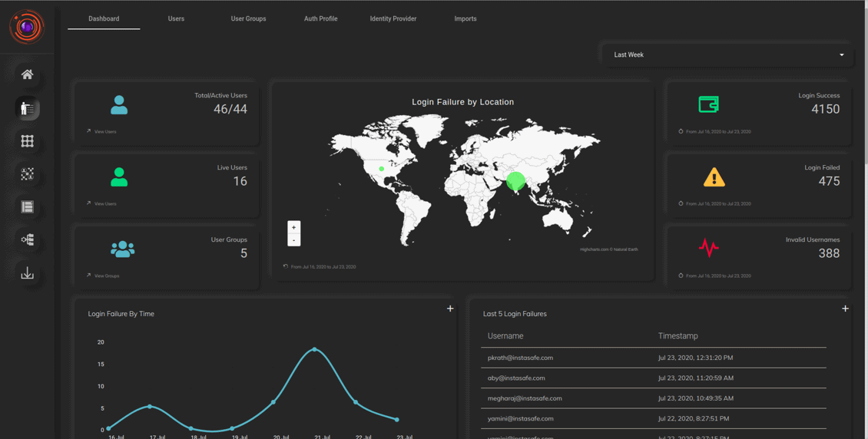Click the InstaSafe logo at top left
Screen dimensions: 868x439
[27, 27]
